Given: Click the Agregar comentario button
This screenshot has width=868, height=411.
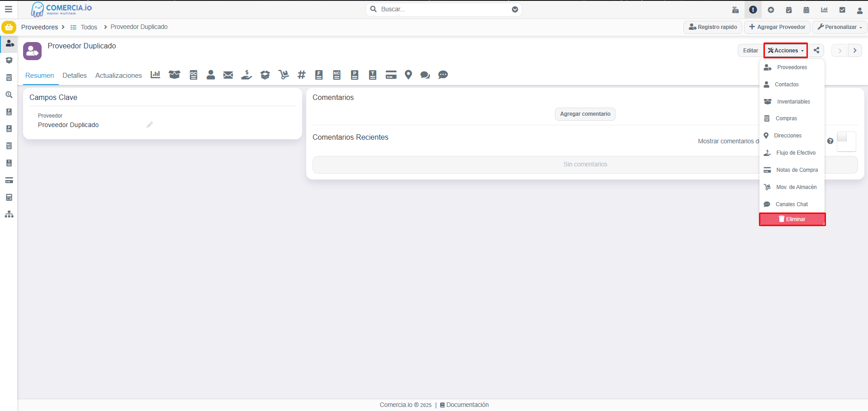Looking at the screenshot, I should click(585, 114).
